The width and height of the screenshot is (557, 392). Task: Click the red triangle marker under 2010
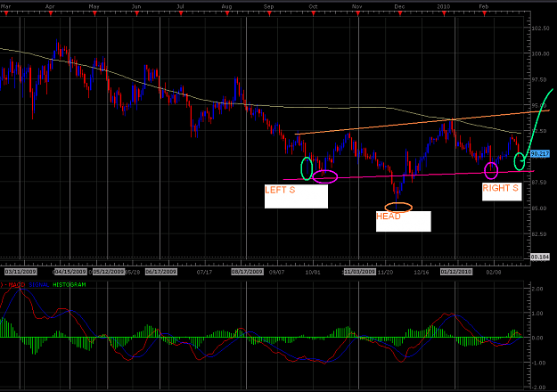(444, 14)
